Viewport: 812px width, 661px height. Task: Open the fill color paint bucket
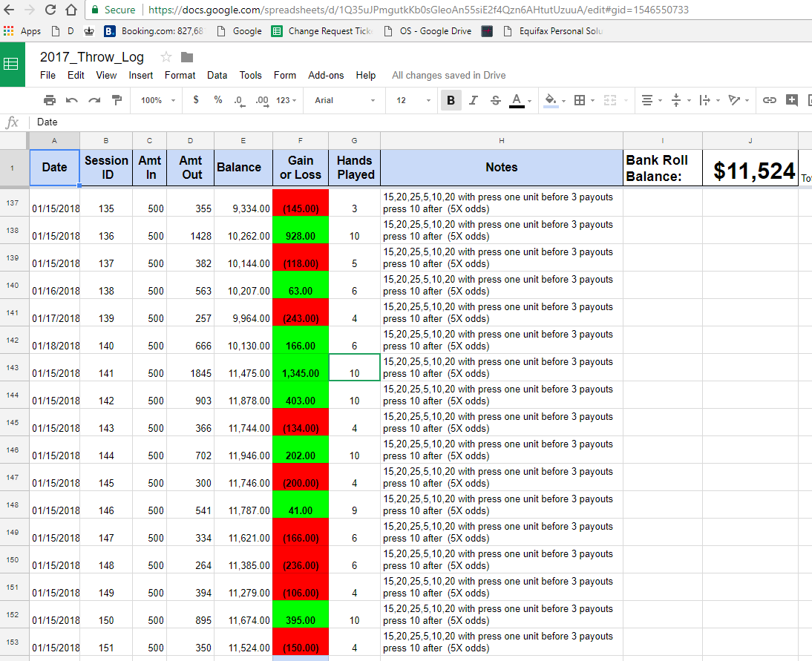pos(551,100)
